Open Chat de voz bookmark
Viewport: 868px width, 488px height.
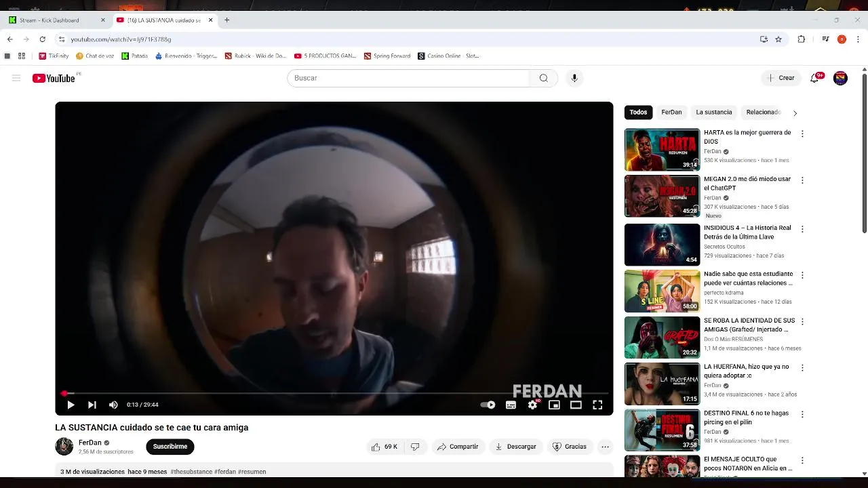[94, 56]
